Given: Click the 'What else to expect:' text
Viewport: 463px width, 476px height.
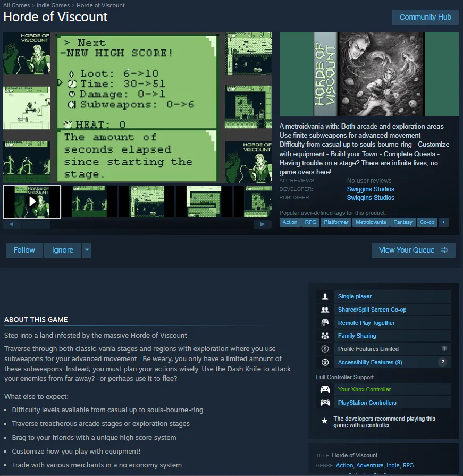Looking at the screenshot, I should pyautogui.click(x=36, y=396).
